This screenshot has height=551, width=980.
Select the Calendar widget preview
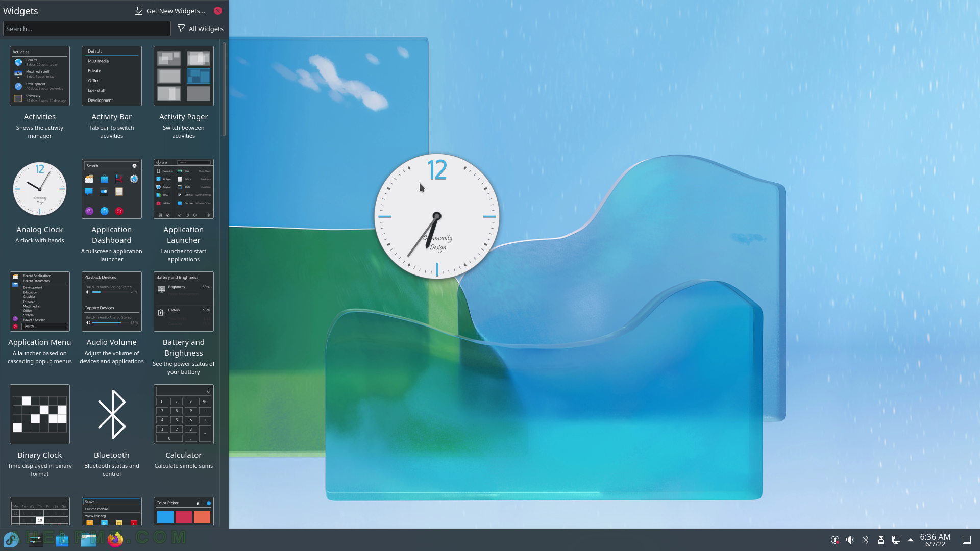point(40,512)
